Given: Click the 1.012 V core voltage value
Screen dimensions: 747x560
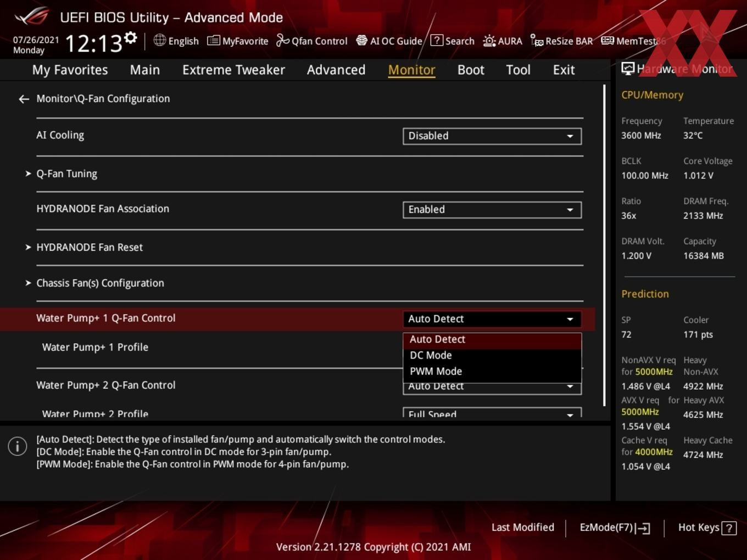Looking at the screenshot, I should click(x=698, y=176).
